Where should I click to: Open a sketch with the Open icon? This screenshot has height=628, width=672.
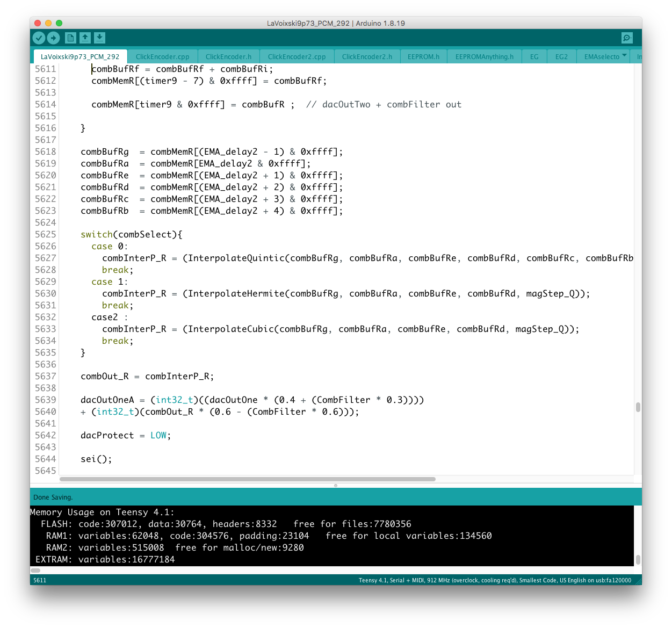(85, 38)
